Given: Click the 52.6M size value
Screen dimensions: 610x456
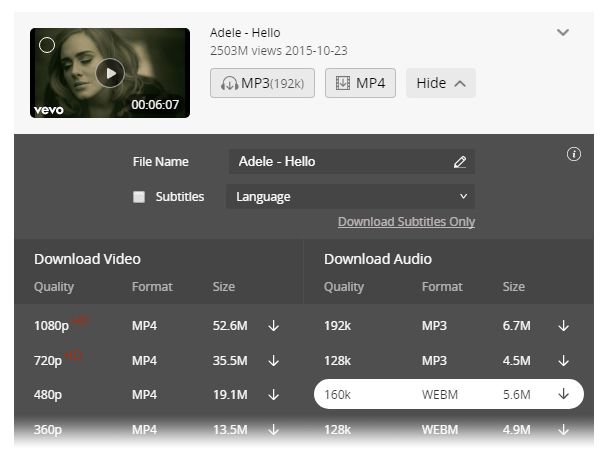Looking at the screenshot, I should pos(230,326).
